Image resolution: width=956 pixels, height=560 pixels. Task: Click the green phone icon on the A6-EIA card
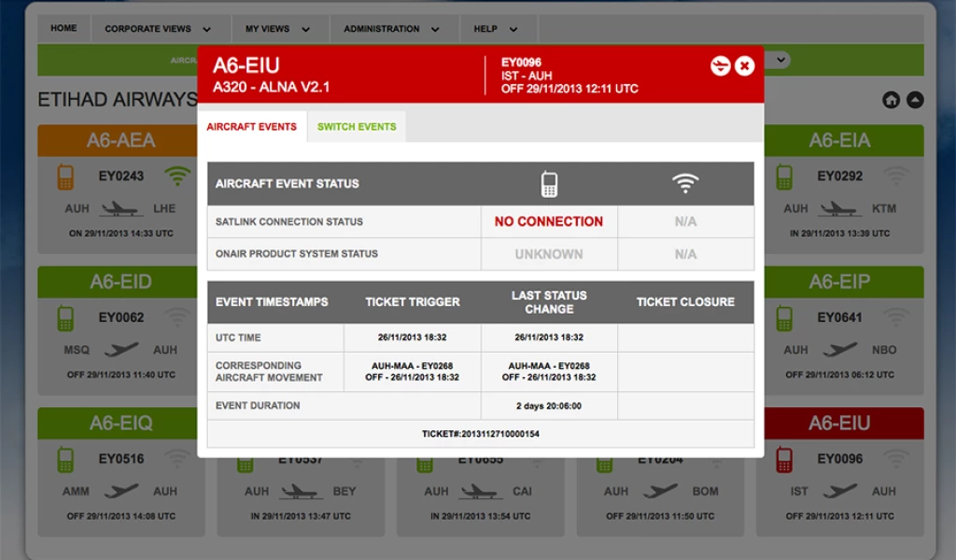click(x=784, y=176)
